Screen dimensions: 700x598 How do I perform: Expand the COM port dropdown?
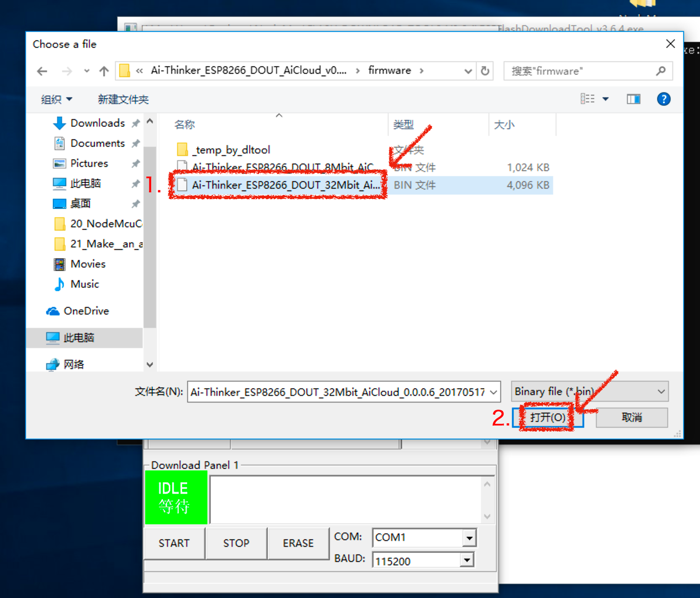(469, 538)
